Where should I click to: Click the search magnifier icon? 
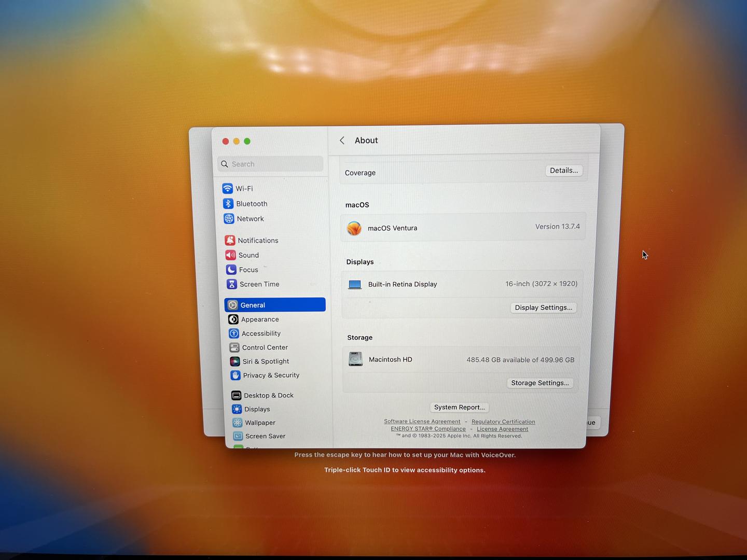(225, 164)
